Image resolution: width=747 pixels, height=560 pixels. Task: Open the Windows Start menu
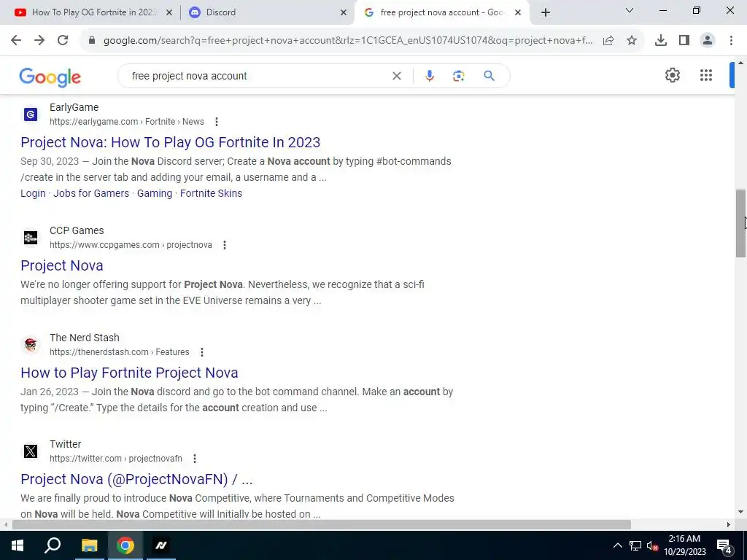pyautogui.click(x=18, y=545)
